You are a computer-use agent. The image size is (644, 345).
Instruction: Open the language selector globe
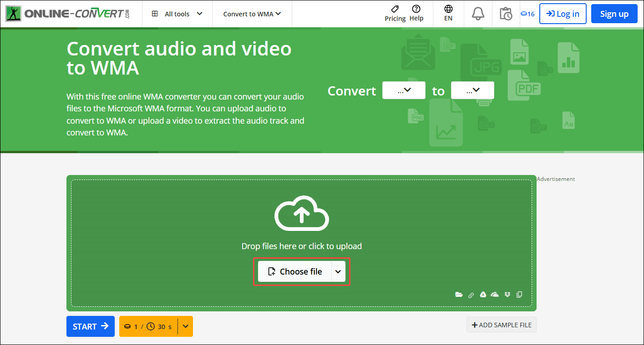tap(448, 14)
